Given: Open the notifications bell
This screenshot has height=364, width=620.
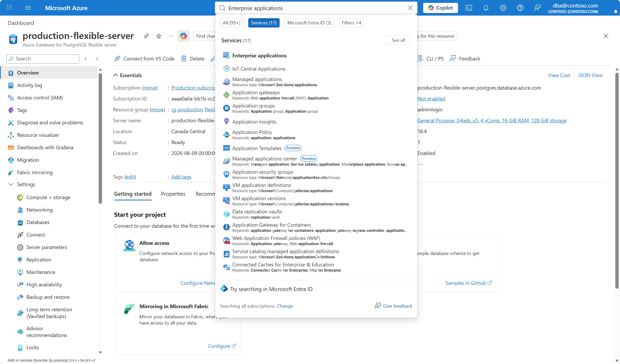Looking at the screenshot, I should [x=486, y=8].
